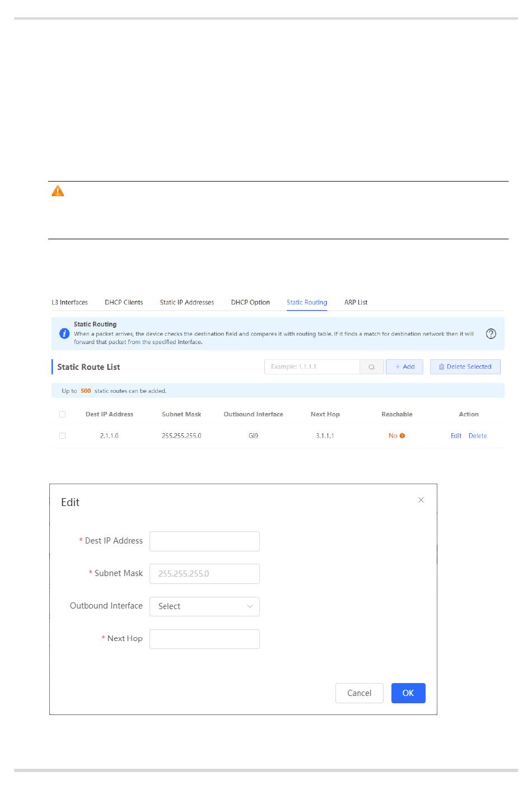Screen dimensions: 532x789
Task: Click the Dest IP Address input field
Action: point(204,541)
